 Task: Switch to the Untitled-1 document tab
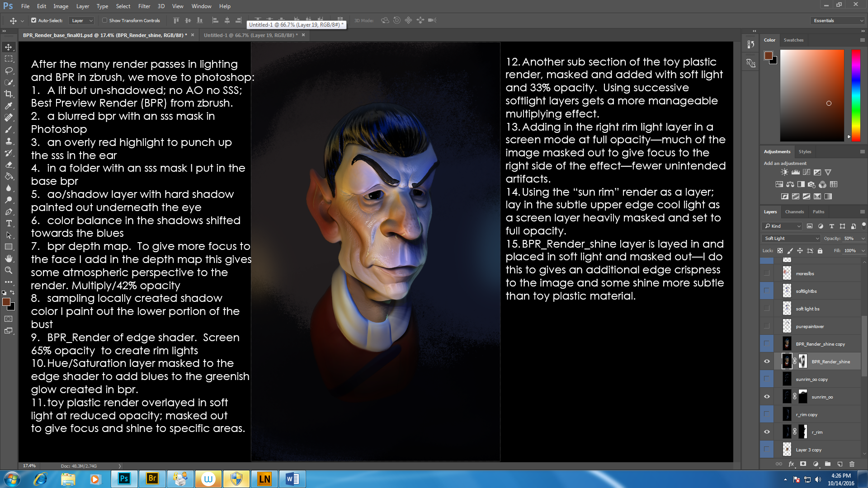point(250,35)
